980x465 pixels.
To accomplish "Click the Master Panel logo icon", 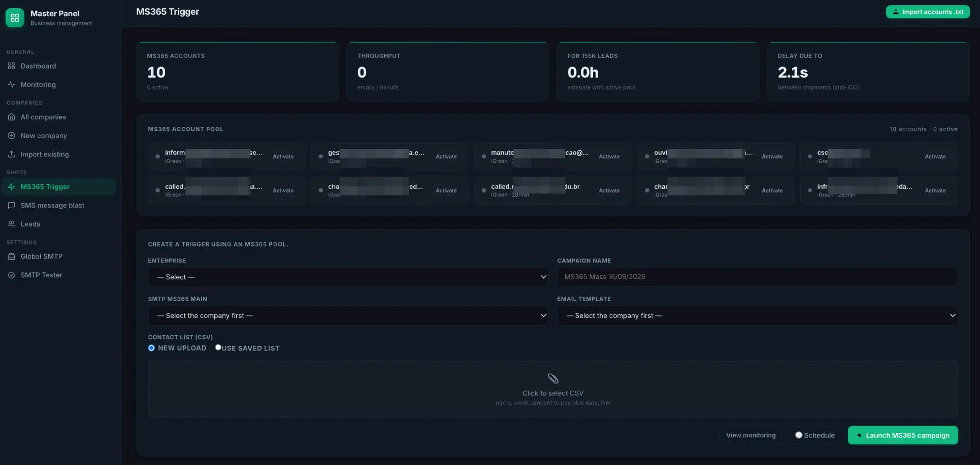I will [15, 18].
